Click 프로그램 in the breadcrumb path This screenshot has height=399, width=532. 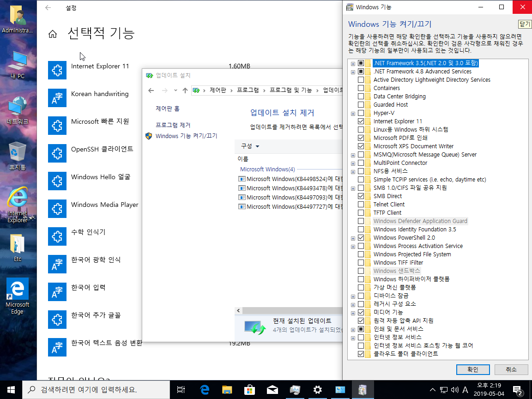(248, 90)
